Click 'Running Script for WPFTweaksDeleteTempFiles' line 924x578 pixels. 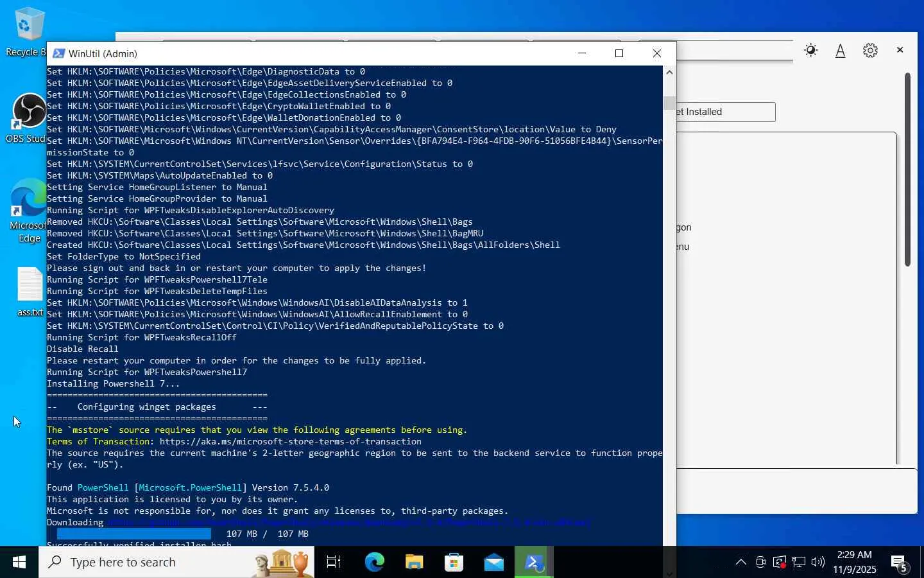pos(157,291)
